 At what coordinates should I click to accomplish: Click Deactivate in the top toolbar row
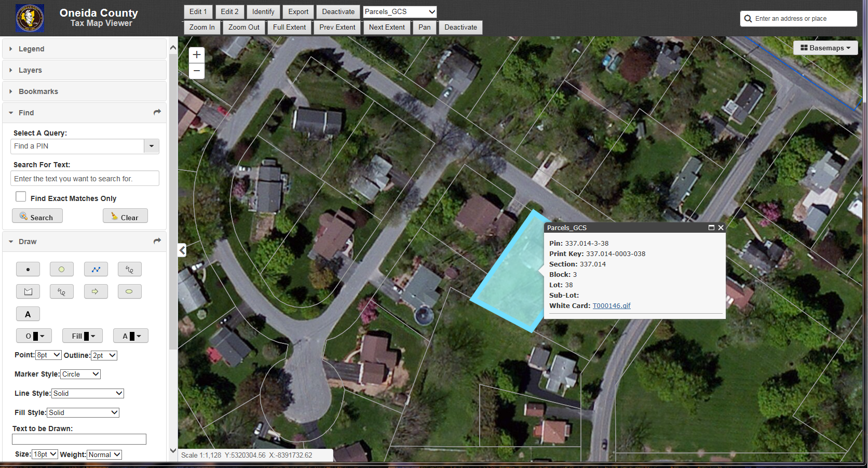(338, 11)
